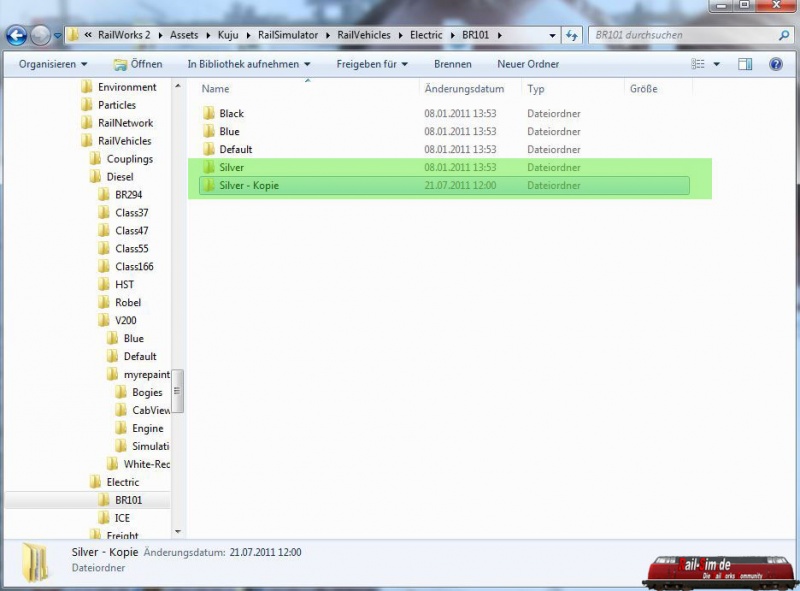Click the RailSimulator breadcrumb segment

pos(288,35)
